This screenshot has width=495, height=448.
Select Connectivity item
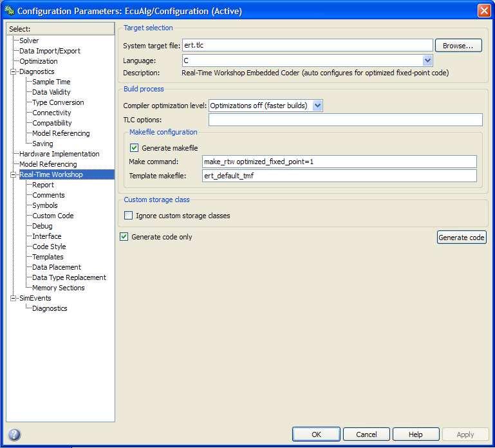point(51,113)
